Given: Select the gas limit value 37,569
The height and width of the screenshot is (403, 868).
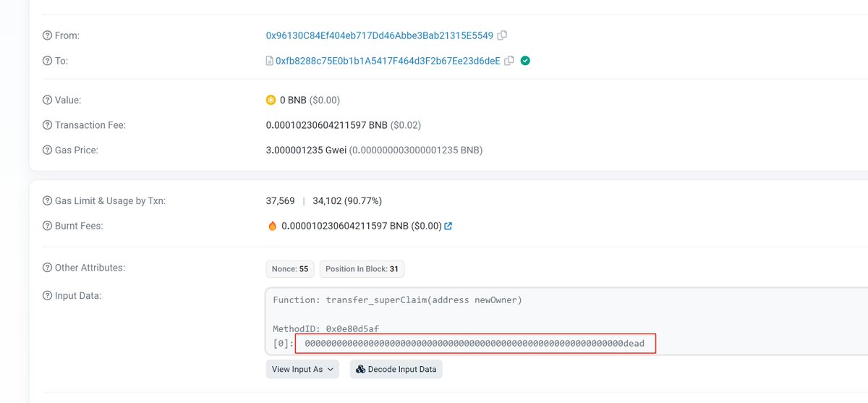Looking at the screenshot, I should click(281, 200).
